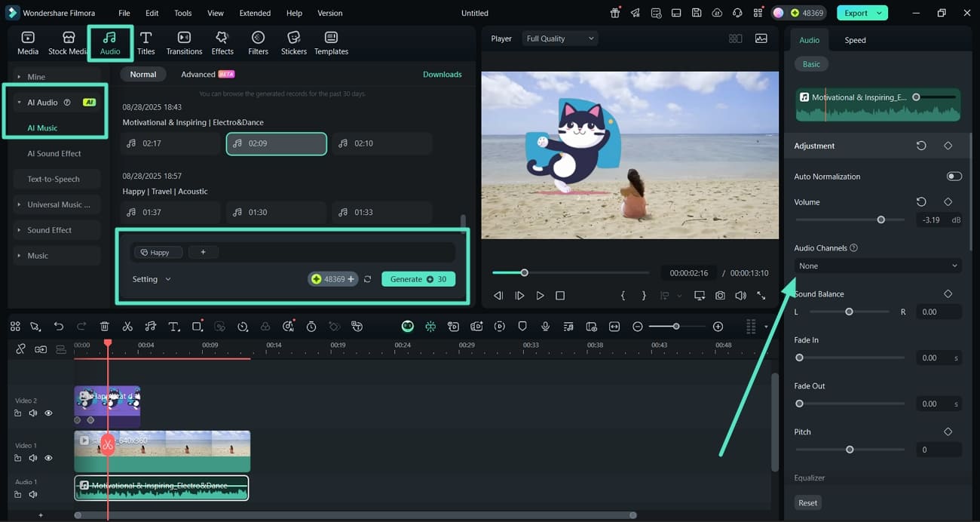Open the Templates tab
980x522 pixels.
(331, 43)
